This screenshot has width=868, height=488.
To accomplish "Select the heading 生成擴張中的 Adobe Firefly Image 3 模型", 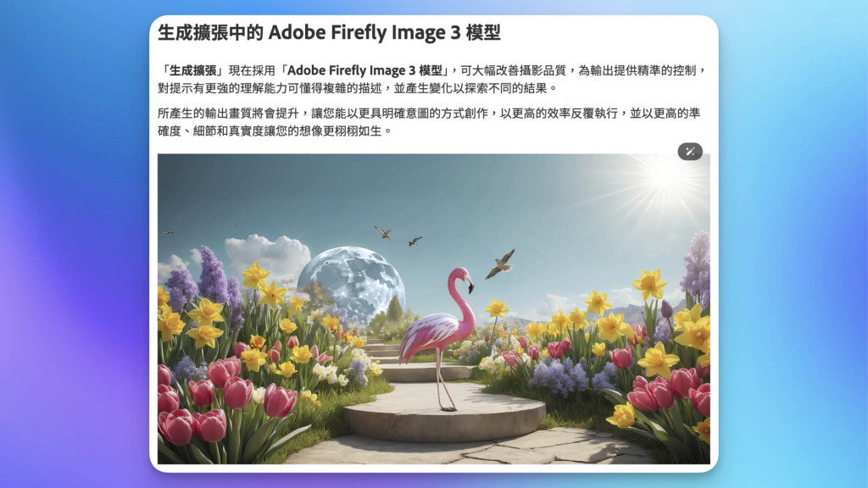I will click(x=329, y=33).
